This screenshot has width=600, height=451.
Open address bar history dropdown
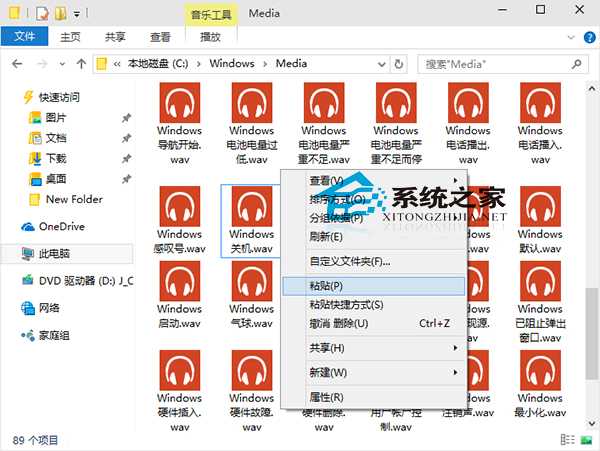pos(382,64)
